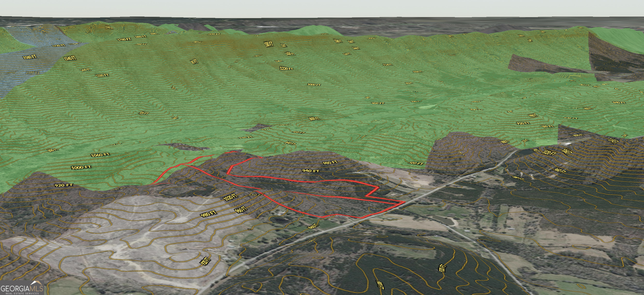Click 1060 FT label above 1000 FT
The image size is (644, 295).
tap(100, 155)
